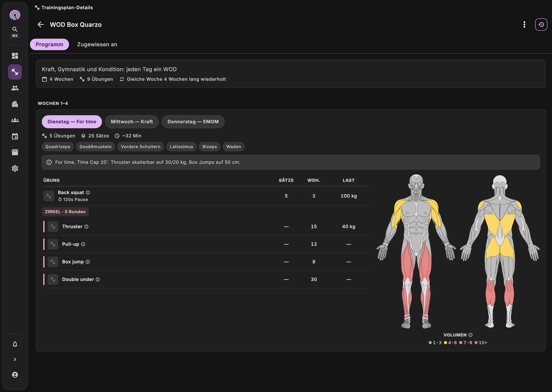Open the clients people icon
This screenshot has height=392, width=552.
click(15, 88)
